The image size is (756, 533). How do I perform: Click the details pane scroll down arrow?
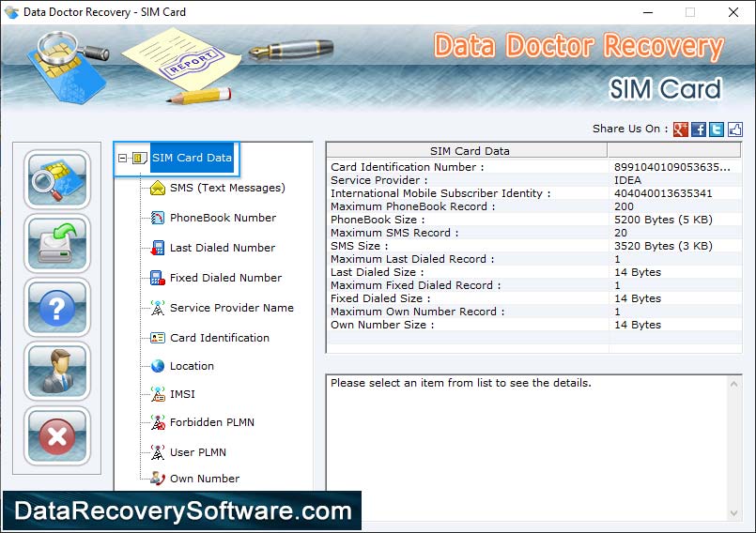[733, 513]
